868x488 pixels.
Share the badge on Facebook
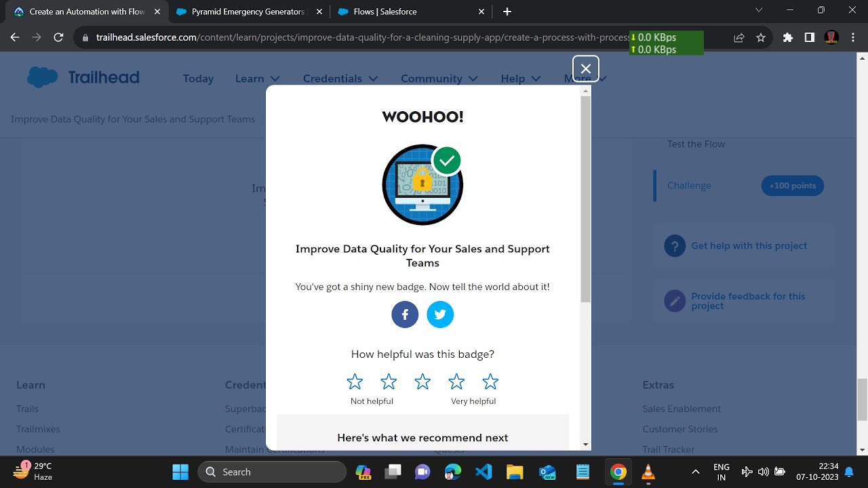405,314
